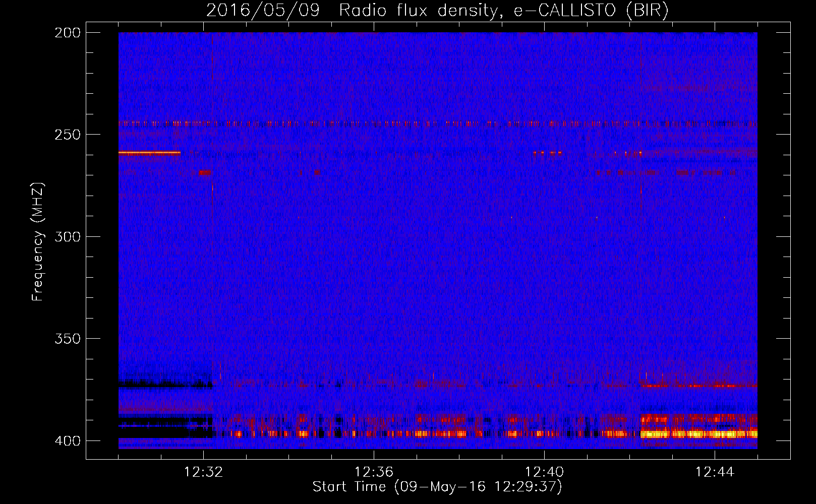The image size is (816, 504).
Task: Click the time tick label "12:36"
Action: point(374,472)
